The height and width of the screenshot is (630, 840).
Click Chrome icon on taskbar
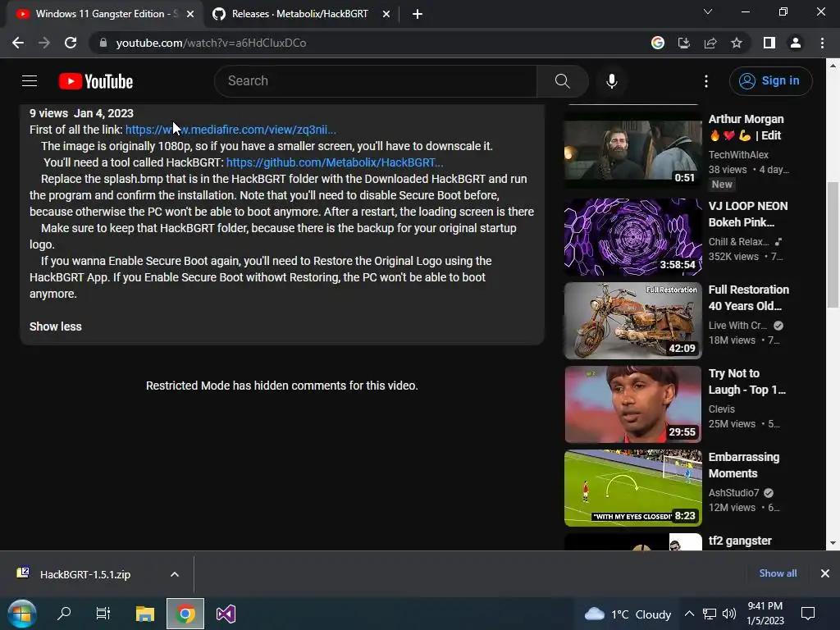[x=185, y=614]
